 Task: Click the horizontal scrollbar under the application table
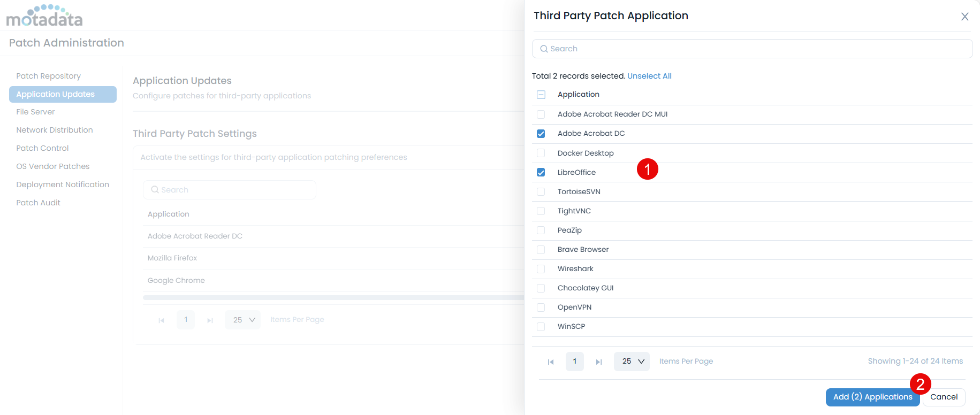pyautogui.click(x=332, y=297)
